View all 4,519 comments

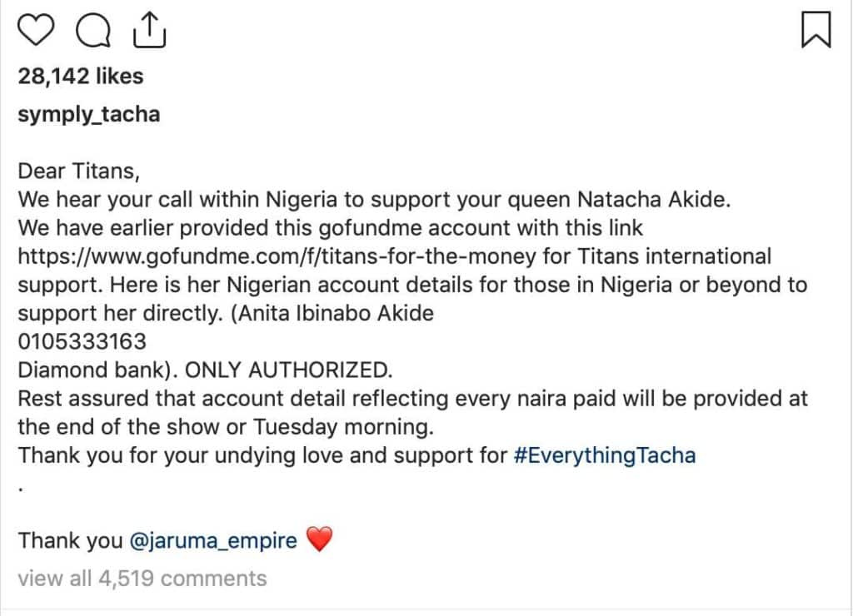click(142, 579)
